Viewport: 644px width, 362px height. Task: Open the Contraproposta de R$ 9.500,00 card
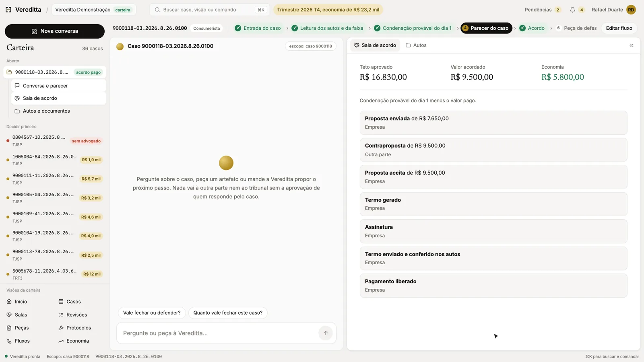(x=493, y=150)
